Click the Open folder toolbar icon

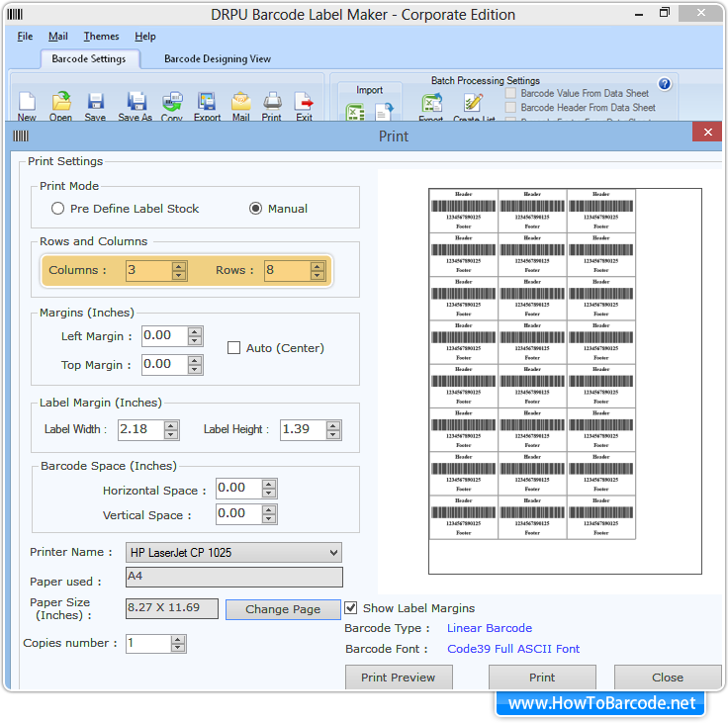(x=60, y=101)
